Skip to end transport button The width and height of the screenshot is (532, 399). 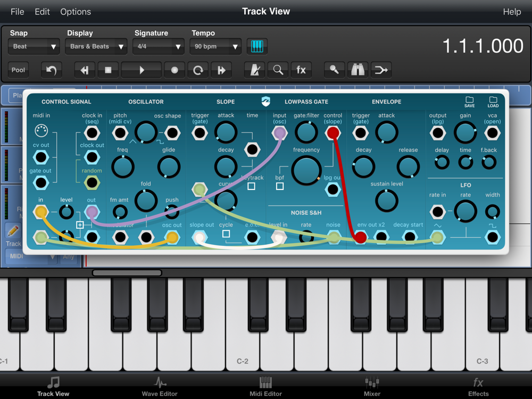pyautogui.click(x=221, y=70)
